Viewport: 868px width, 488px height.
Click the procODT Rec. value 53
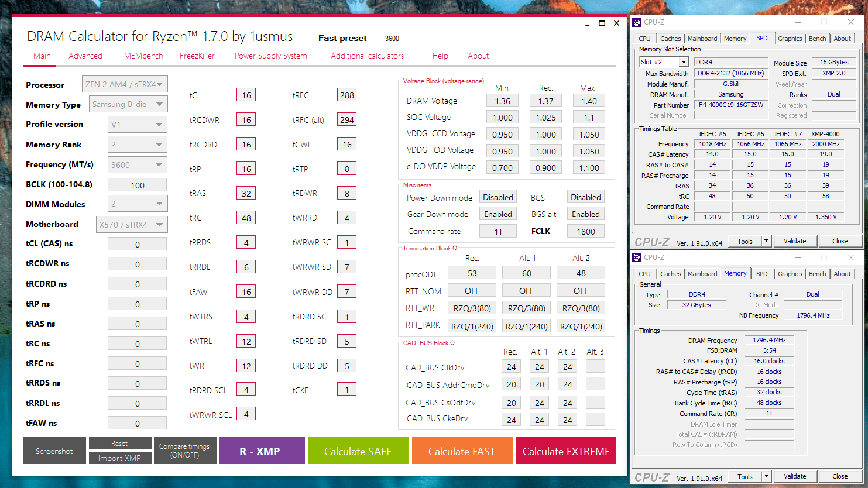tap(472, 273)
